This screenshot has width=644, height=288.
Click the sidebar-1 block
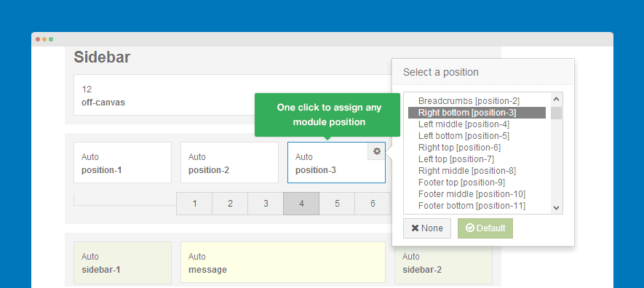[122, 263]
